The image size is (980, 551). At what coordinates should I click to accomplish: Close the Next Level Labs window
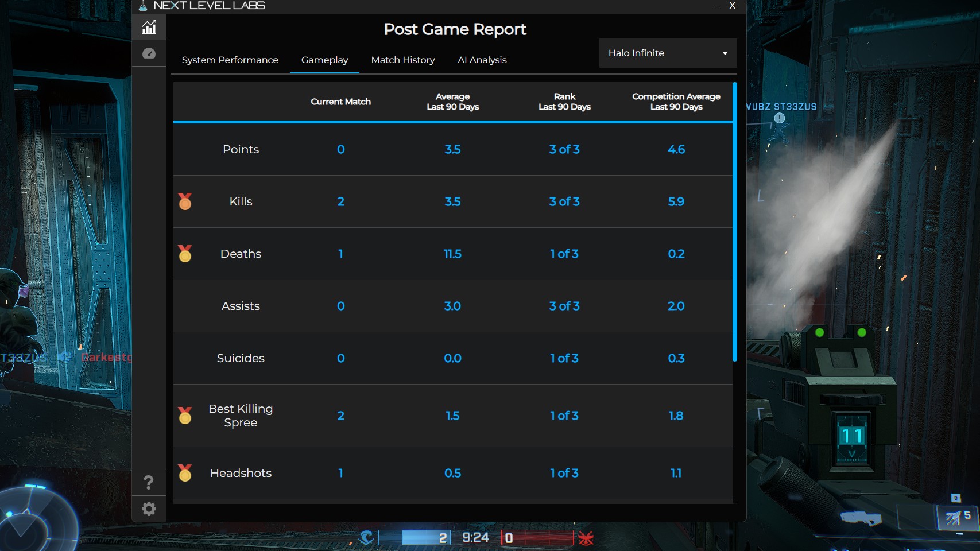coord(732,6)
